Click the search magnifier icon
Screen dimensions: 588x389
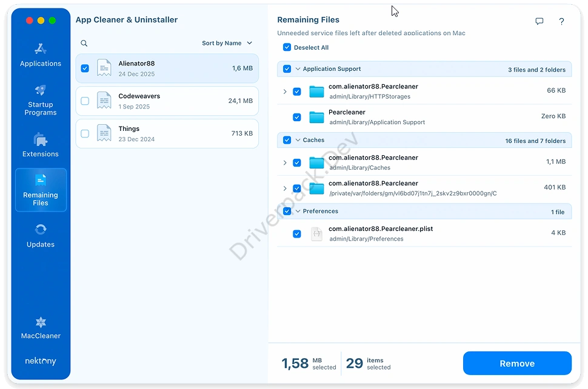[84, 44]
